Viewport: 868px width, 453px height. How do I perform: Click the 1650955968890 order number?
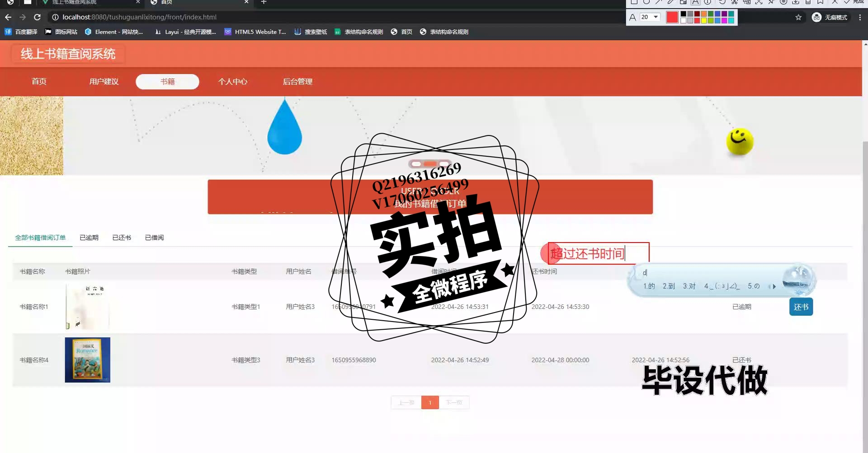(354, 360)
